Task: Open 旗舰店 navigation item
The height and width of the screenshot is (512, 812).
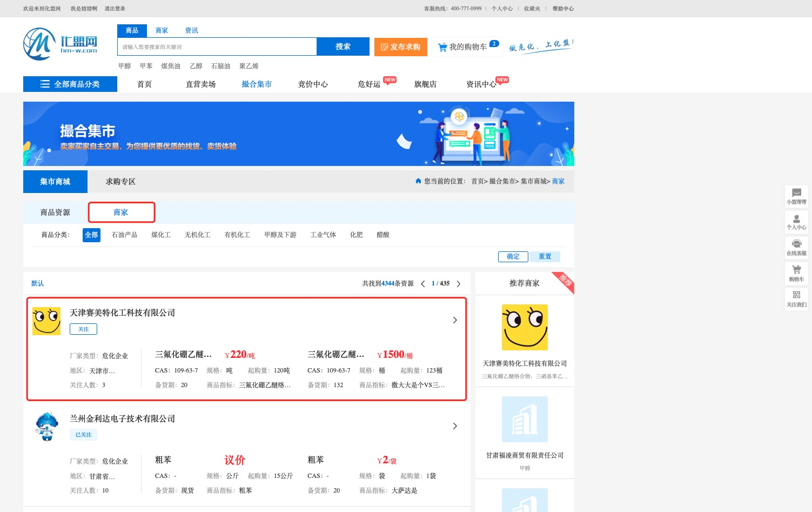Action: point(426,84)
